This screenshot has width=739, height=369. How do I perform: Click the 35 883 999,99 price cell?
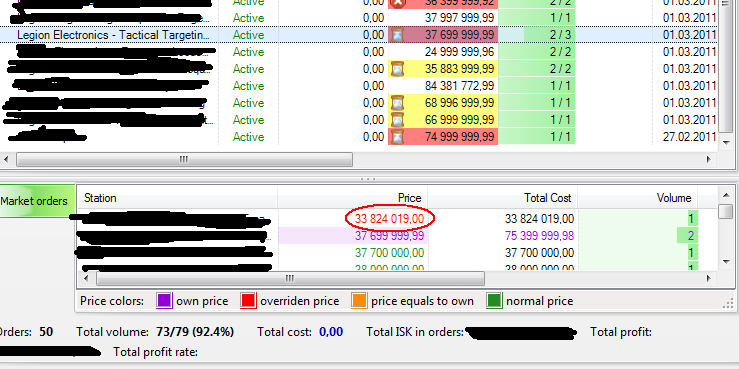[x=460, y=69]
